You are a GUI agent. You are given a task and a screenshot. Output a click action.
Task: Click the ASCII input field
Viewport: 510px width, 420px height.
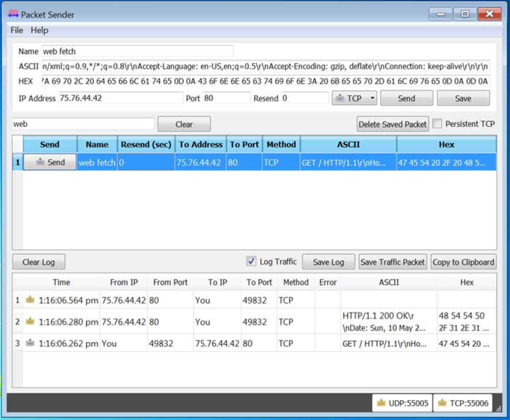coord(265,66)
